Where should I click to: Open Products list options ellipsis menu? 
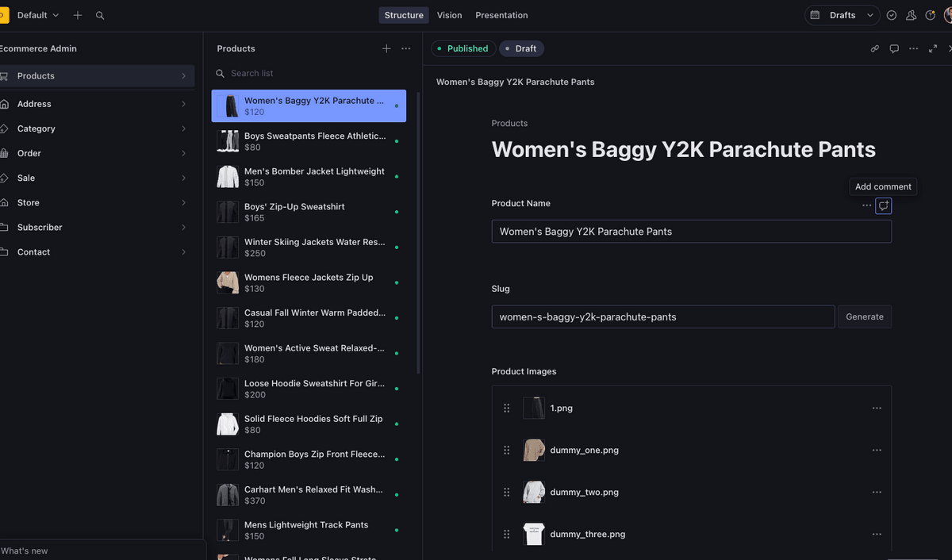(x=406, y=48)
